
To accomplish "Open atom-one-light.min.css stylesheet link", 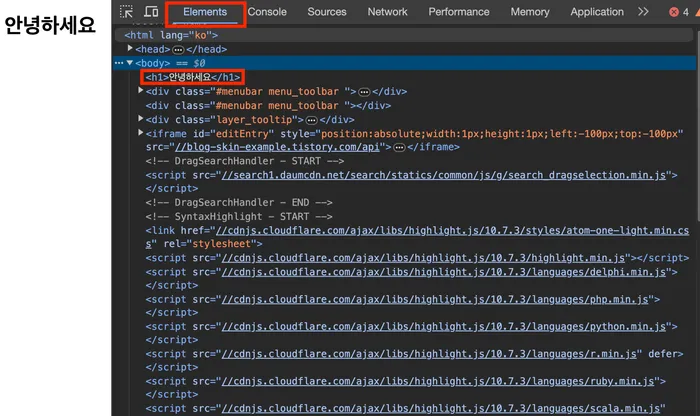I will [x=452, y=230].
